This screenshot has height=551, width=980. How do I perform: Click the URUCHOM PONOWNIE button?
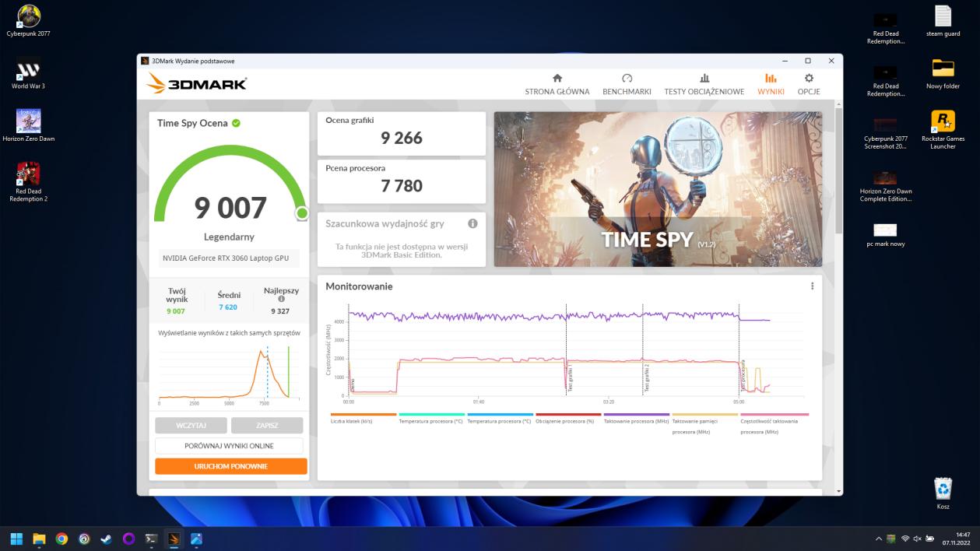(x=230, y=465)
